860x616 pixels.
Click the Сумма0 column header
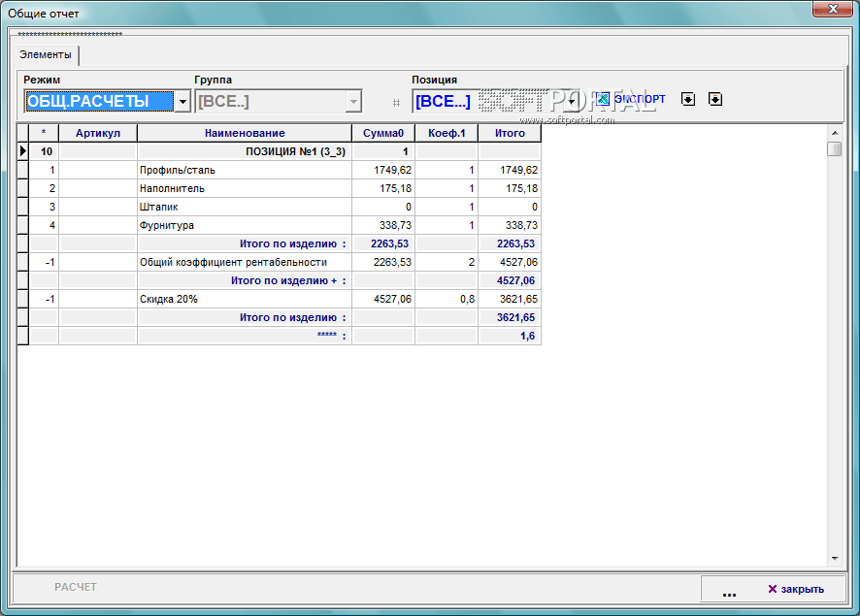383,133
